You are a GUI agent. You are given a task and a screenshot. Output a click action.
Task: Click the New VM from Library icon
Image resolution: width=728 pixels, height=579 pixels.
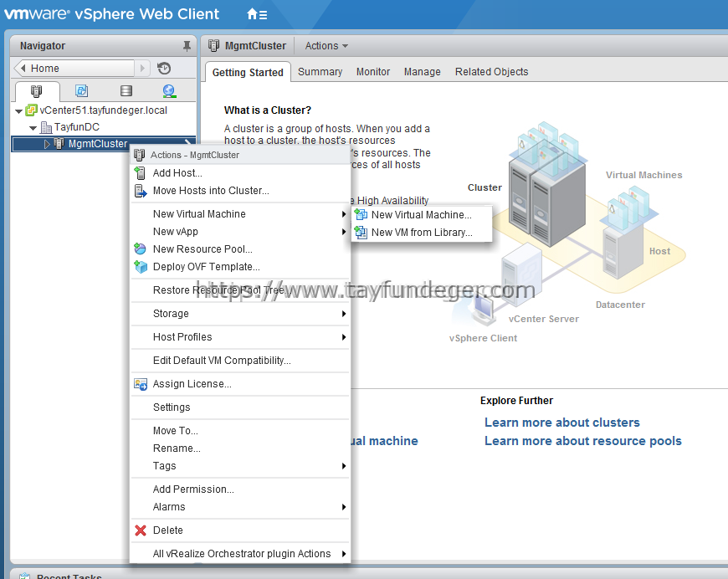pyautogui.click(x=361, y=232)
